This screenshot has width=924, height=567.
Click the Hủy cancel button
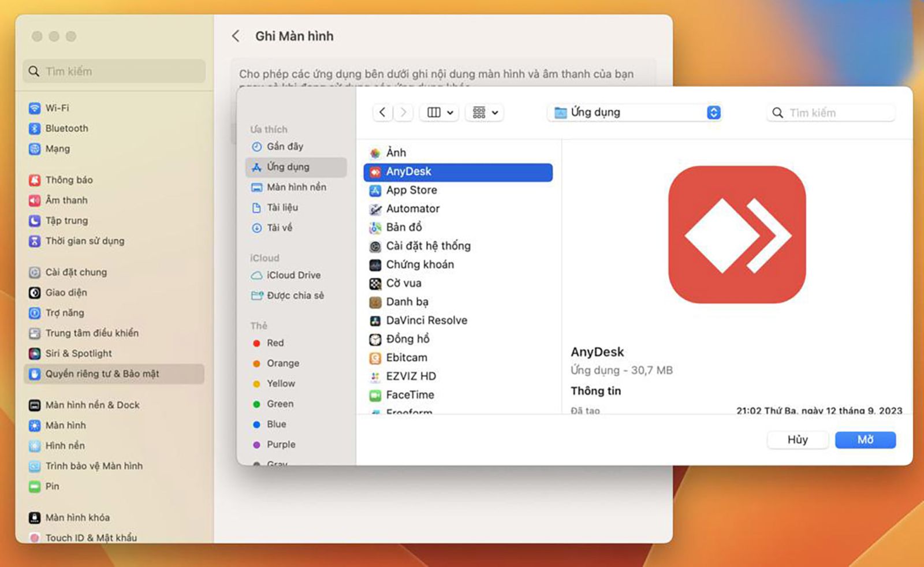tap(798, 440)
